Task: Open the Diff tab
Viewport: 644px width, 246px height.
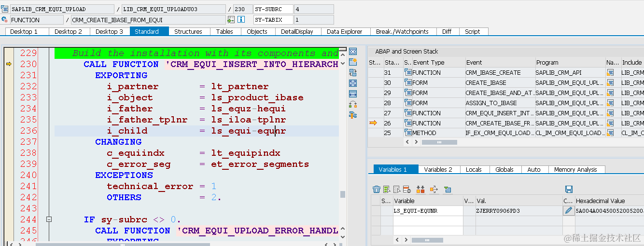Action: click(x=447, y=31)
